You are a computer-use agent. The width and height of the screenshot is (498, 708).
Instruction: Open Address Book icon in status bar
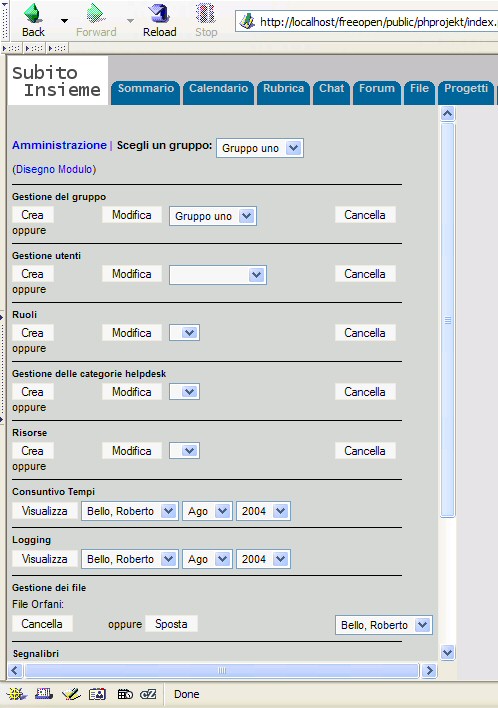(x=97, y=694)
